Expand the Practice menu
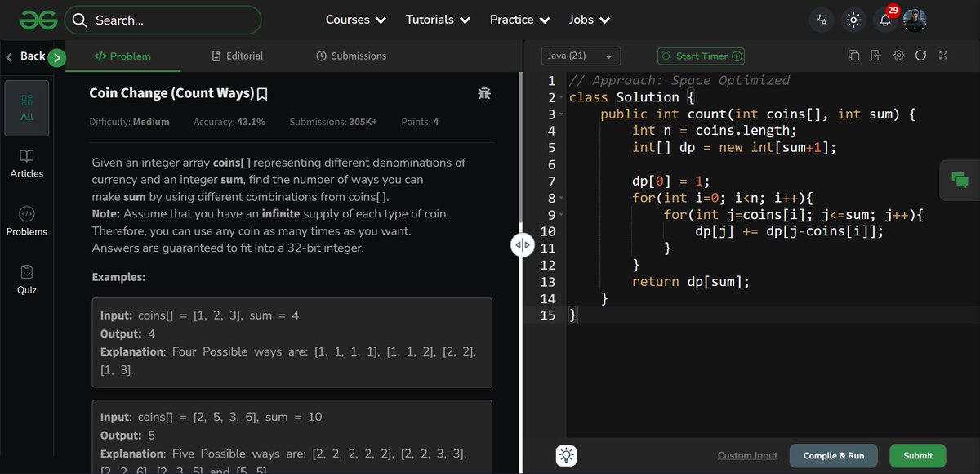Screen dimensions: 980x474 519,19
